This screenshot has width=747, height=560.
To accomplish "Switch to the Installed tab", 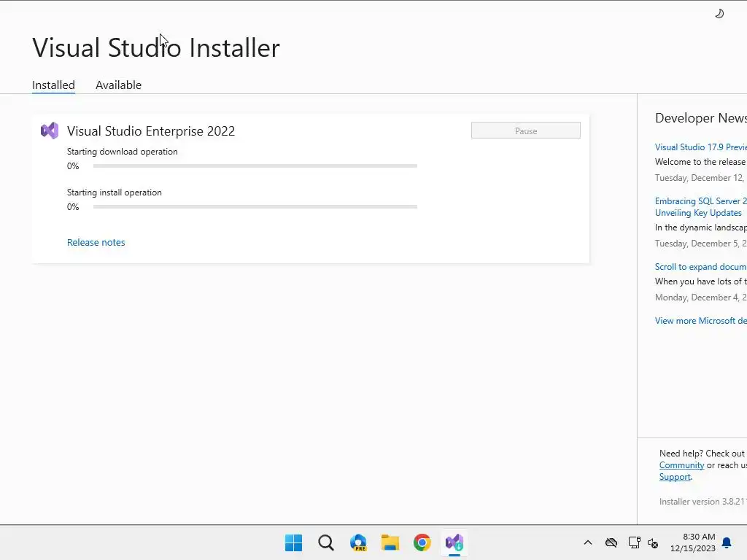I will click(x=53, y=85).
